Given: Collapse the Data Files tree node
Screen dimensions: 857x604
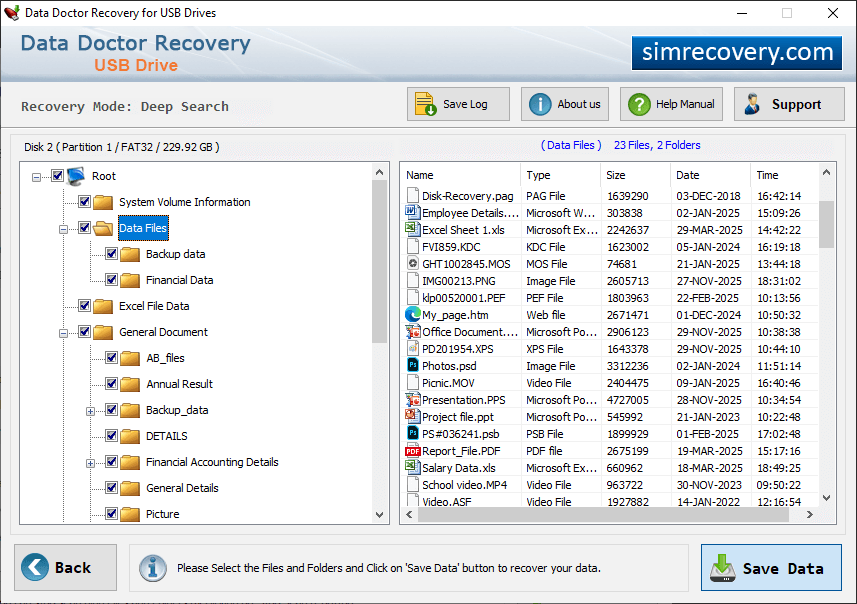Looking at the screenshot, I should tap(63, 229).
